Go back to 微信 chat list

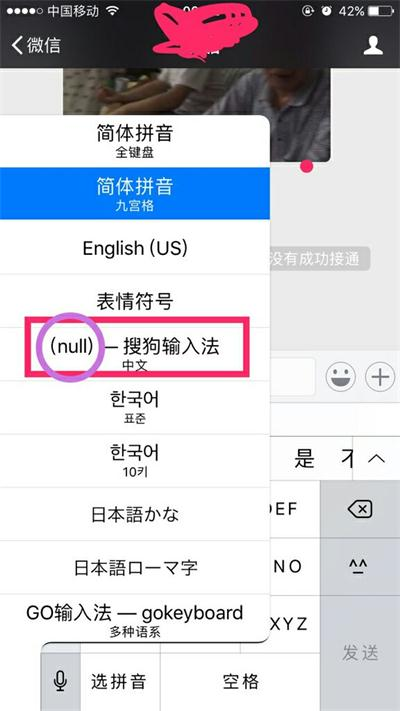click(x=36, y=45)
